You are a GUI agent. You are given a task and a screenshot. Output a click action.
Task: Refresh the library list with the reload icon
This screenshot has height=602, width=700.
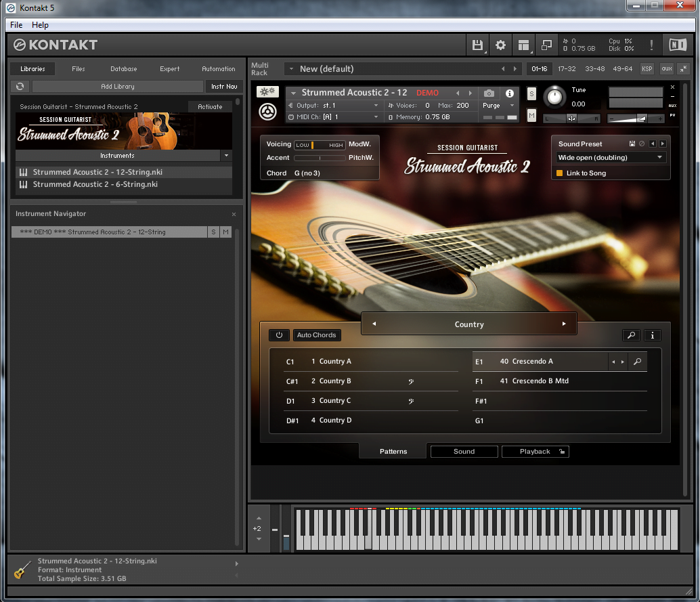[20, 86]
